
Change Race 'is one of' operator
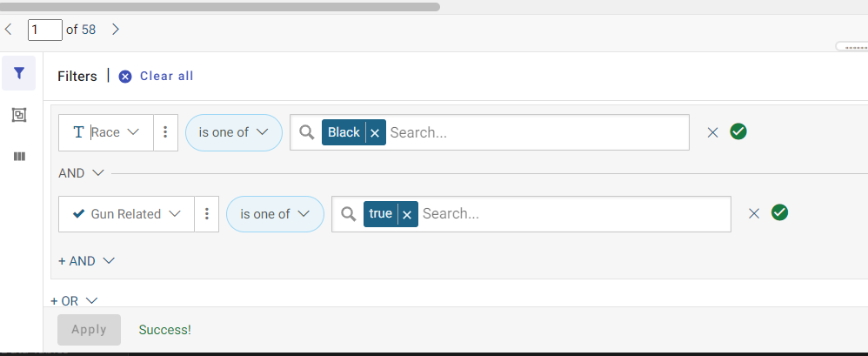pyautogui.click(x=234, y=132)
